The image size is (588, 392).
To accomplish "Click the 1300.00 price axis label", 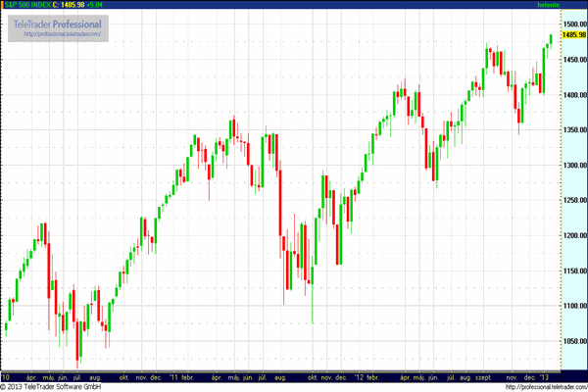I will (573, 165).
